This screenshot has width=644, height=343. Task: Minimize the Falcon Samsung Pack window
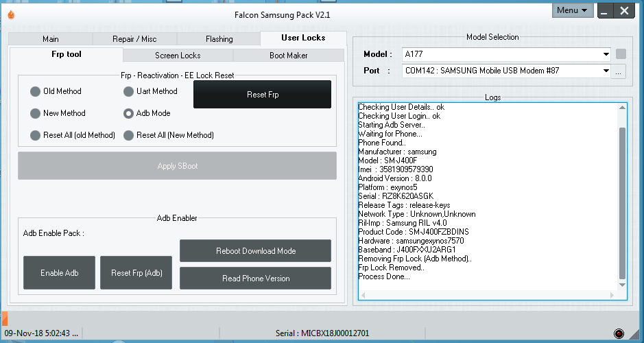click(604, 11)
